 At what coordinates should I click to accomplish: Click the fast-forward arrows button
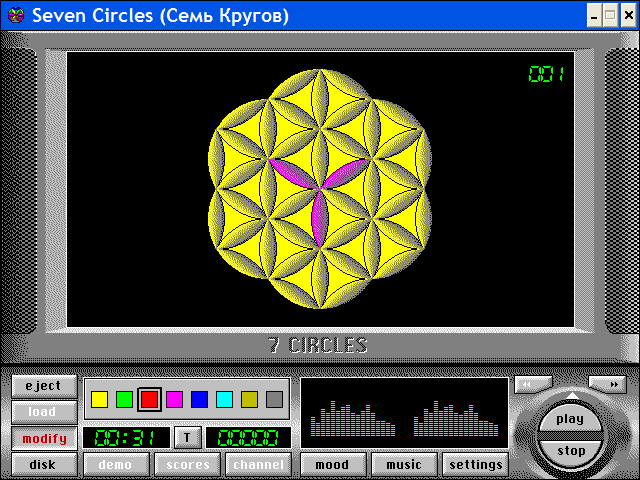pos(607,384)
